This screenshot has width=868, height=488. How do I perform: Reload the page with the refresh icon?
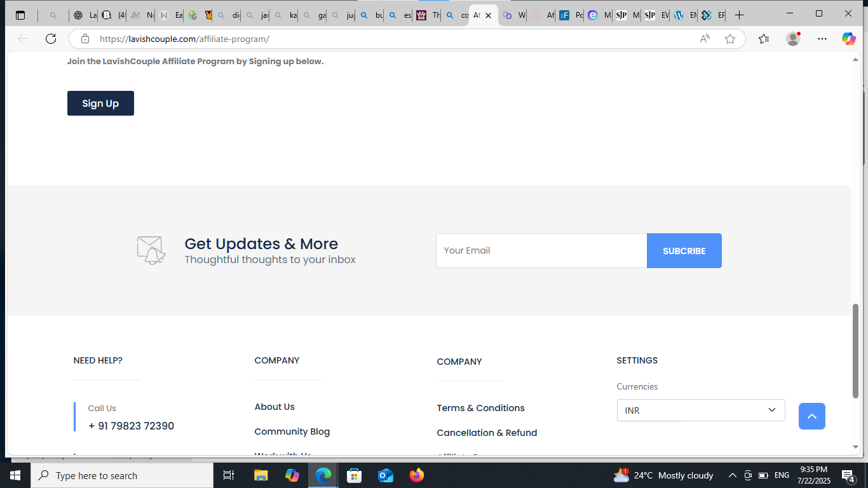(51, 39)
